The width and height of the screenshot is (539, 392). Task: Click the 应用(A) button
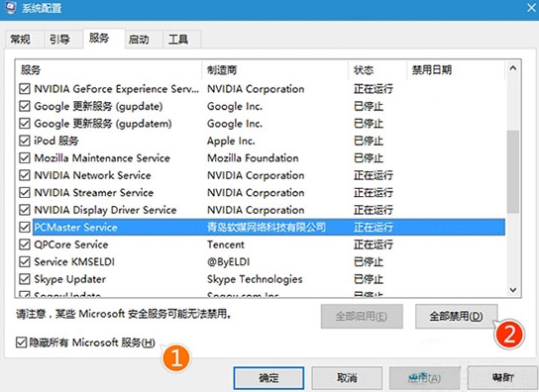click(424, 378)
